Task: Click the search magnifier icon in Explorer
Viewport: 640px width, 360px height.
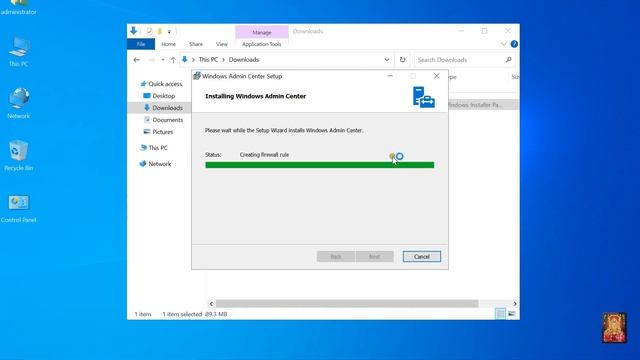Action: [508, 60]
